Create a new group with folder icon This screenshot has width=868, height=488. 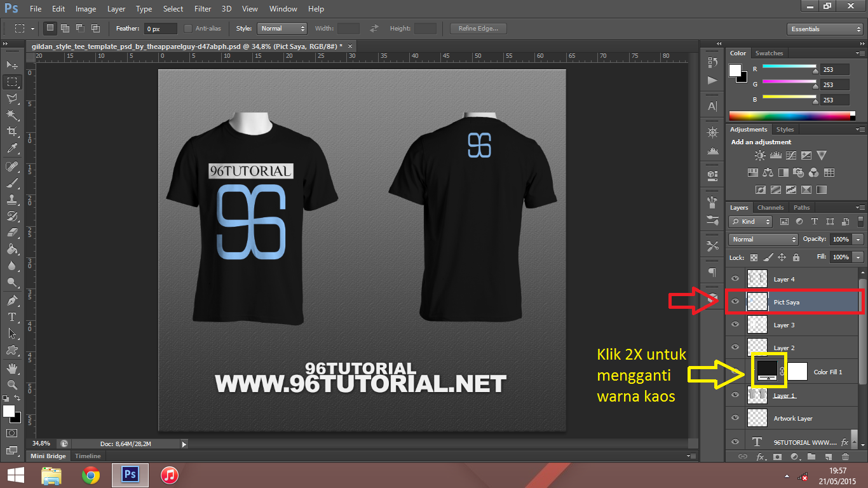coord(811,457)
